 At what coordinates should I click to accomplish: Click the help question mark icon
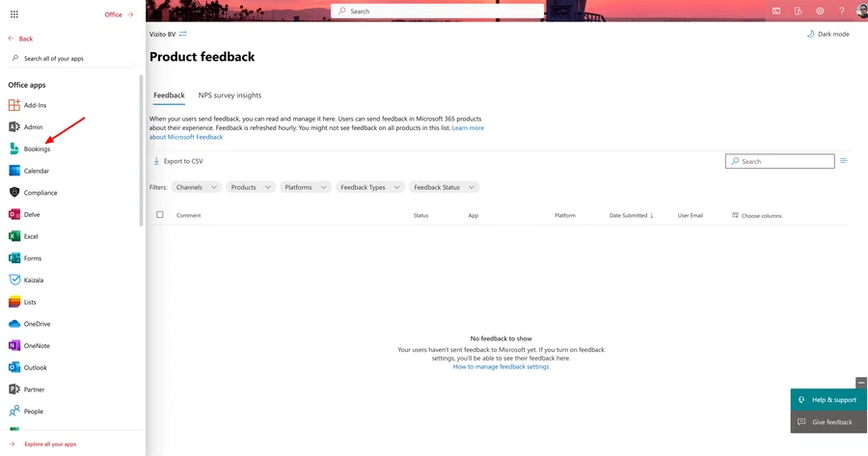(x=841, y=11)
